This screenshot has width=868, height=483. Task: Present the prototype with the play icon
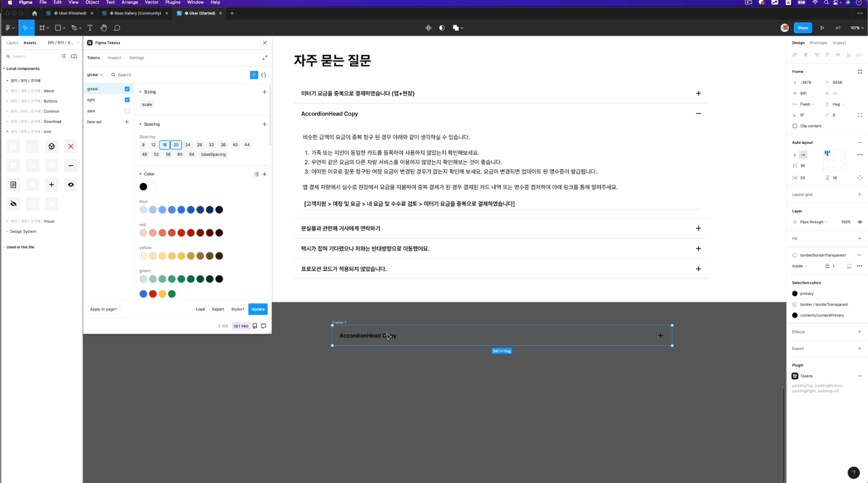point(822,28)
